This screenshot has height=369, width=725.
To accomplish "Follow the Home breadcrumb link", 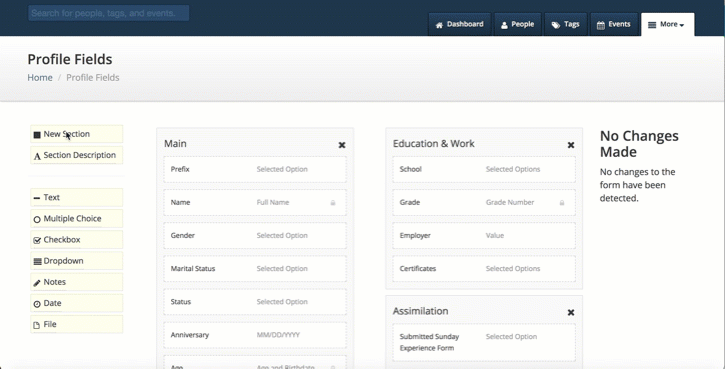I will 40,77.
